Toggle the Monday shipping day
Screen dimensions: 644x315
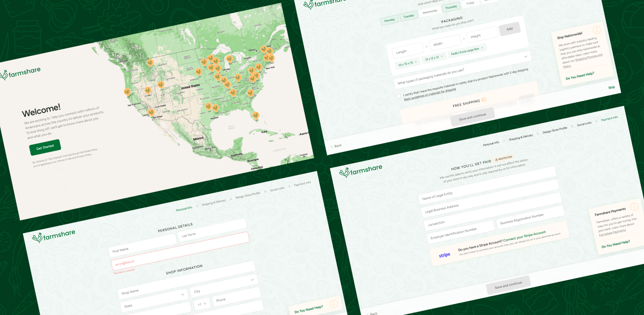(389, 20)
